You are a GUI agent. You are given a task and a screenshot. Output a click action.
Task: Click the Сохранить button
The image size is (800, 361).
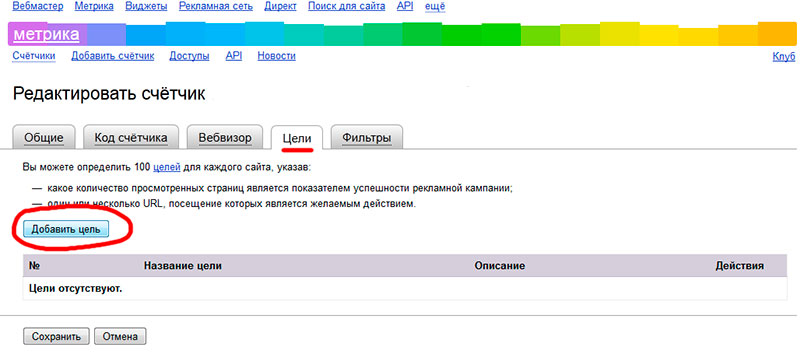coord(56,337)
